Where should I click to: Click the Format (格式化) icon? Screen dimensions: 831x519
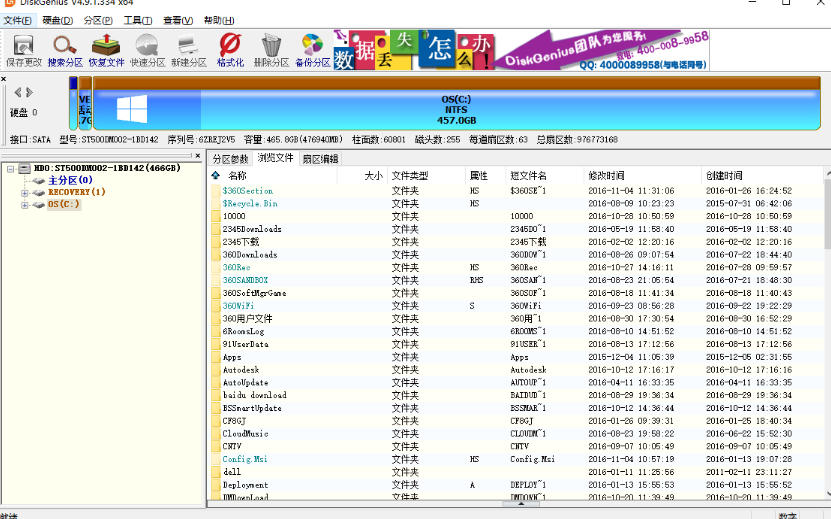click(230, 51)
